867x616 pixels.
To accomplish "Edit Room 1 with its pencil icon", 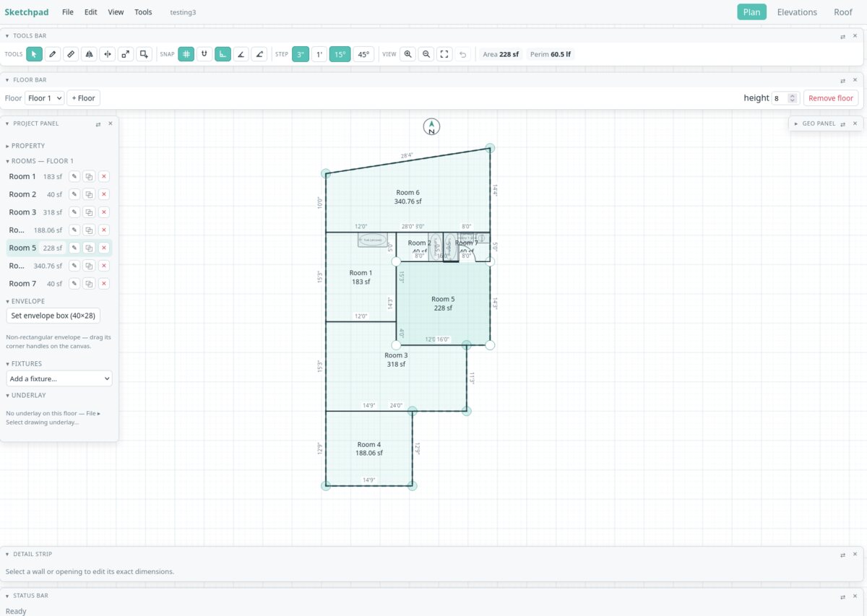I will tap(74, 176).
